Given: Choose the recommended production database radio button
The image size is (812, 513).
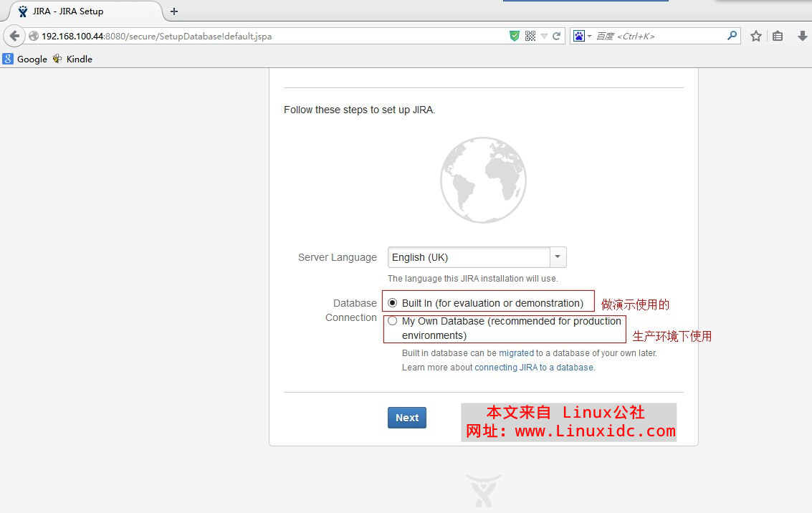Looking at the screenshot, I should [393, 321].
